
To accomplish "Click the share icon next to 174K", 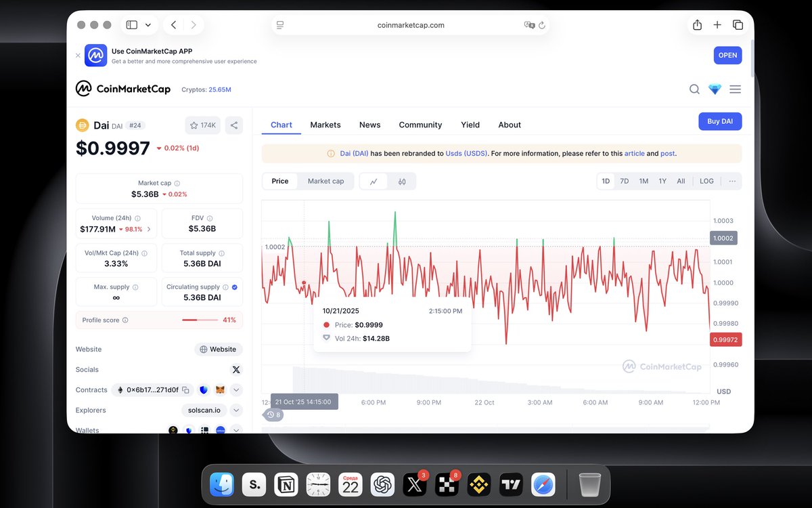I will (x=233, y=125).
